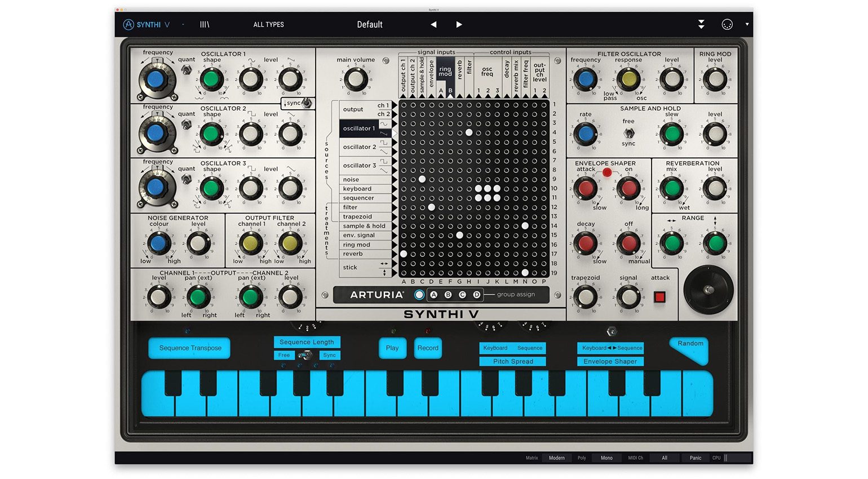Image resolution: width=868 pixels, height=479 pixels.
Task: Expand the small arrow beside Synthi V
Action: coord(183,24)
